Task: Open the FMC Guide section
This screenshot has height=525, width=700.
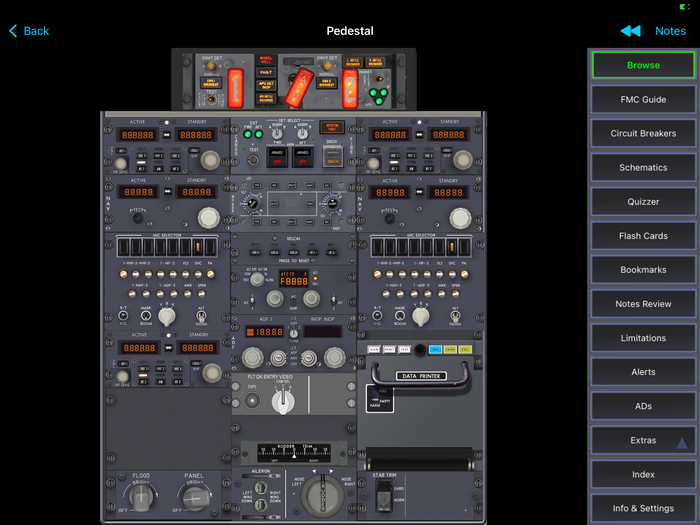Action: tap(642, 100)
